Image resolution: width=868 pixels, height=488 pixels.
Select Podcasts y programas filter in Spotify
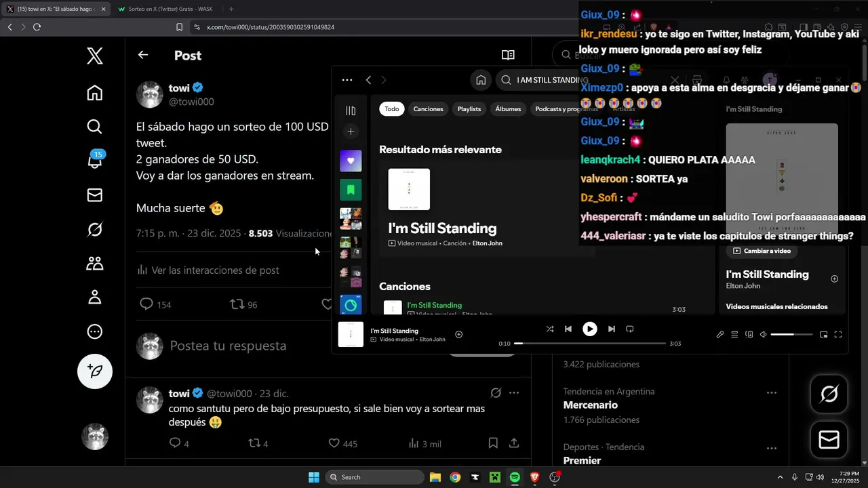pyautogui.click(x=566, y=108)
